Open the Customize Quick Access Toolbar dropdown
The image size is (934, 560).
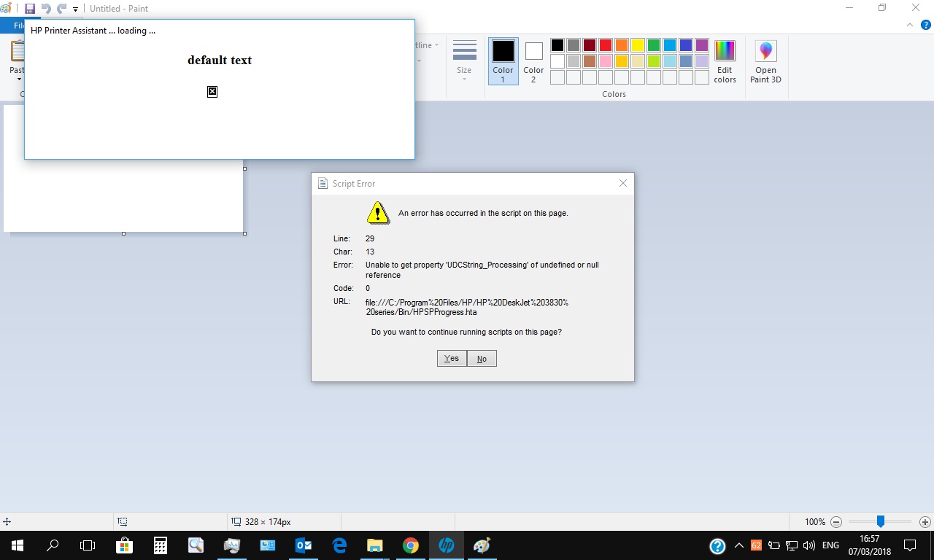point(75,9)
